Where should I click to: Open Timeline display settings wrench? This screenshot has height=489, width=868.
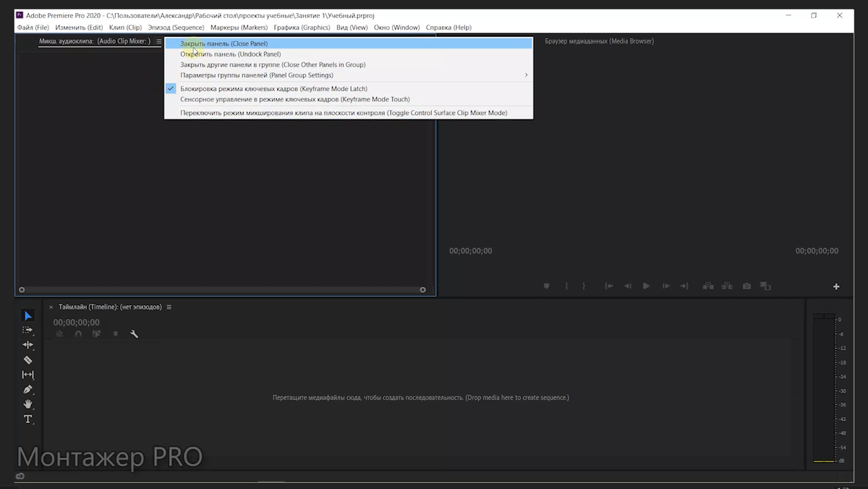point(134,334)
